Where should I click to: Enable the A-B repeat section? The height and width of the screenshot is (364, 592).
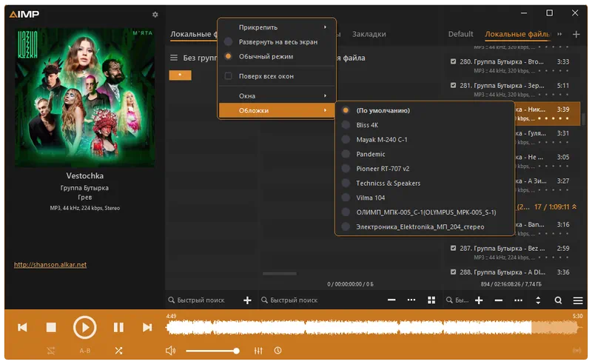pyautogui.click(x=85, y=351)
